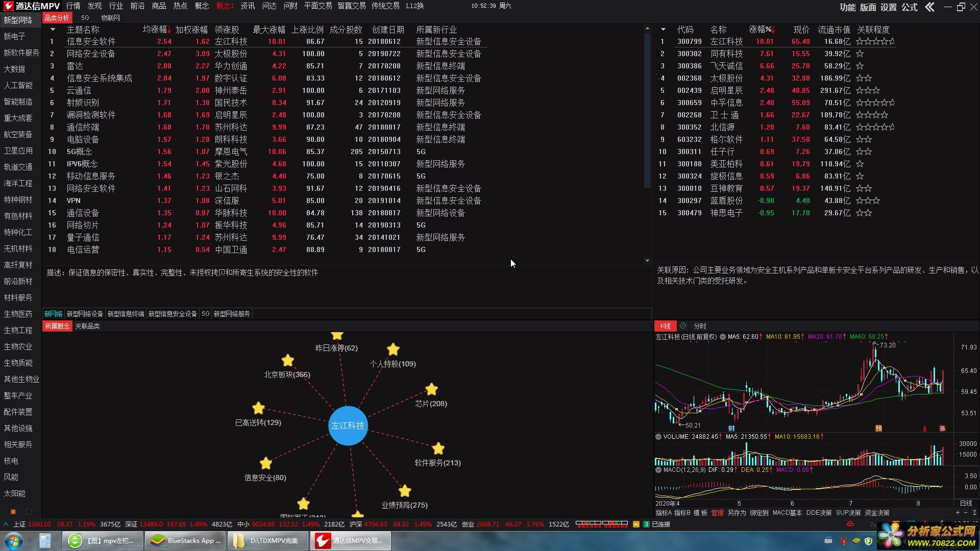Open the 资讯 menu
The width and height of the screenshot is (980, 551).
(x=248, y=6)
